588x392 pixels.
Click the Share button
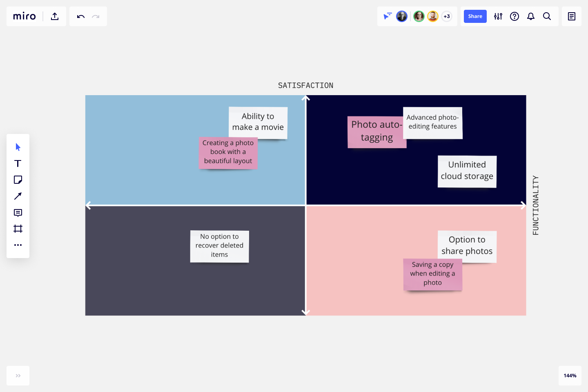coord(475,16)
